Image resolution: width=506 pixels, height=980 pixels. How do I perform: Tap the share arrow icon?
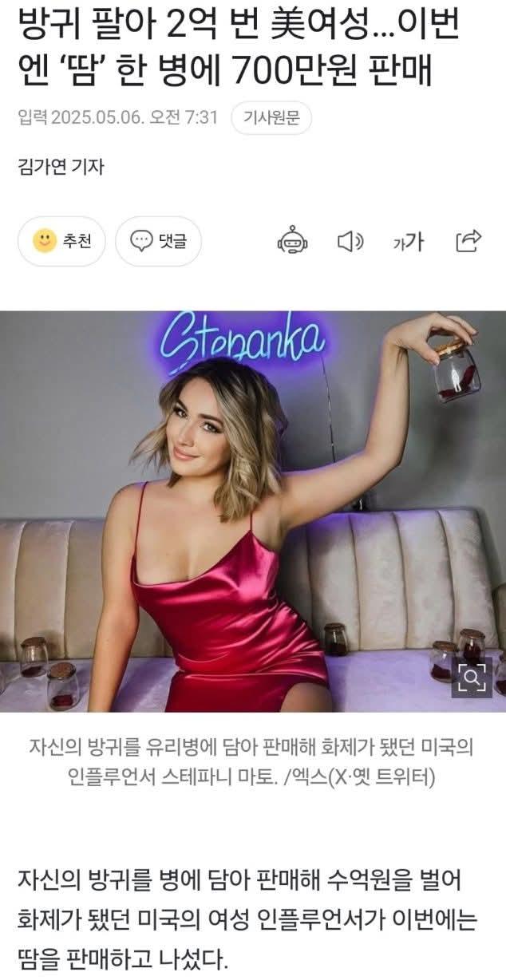(468, 240)
